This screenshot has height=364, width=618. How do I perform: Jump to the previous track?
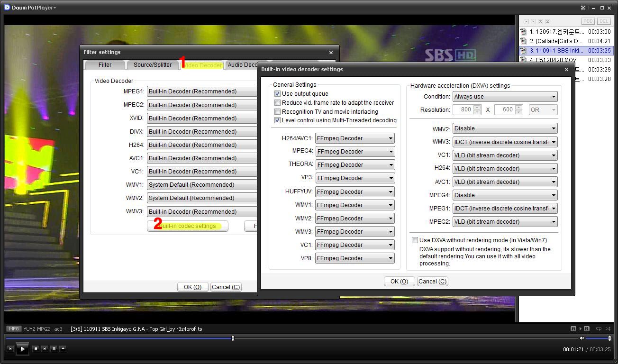[10, 349]
